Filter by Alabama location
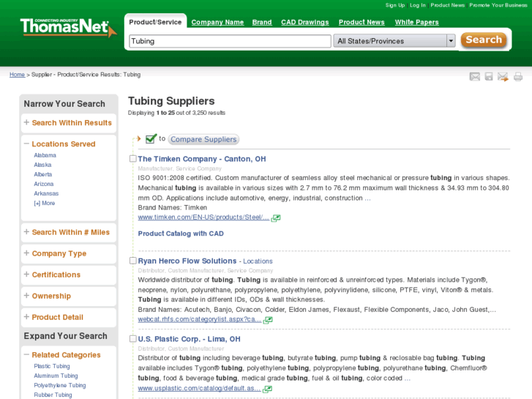 (x=45, y=155)
